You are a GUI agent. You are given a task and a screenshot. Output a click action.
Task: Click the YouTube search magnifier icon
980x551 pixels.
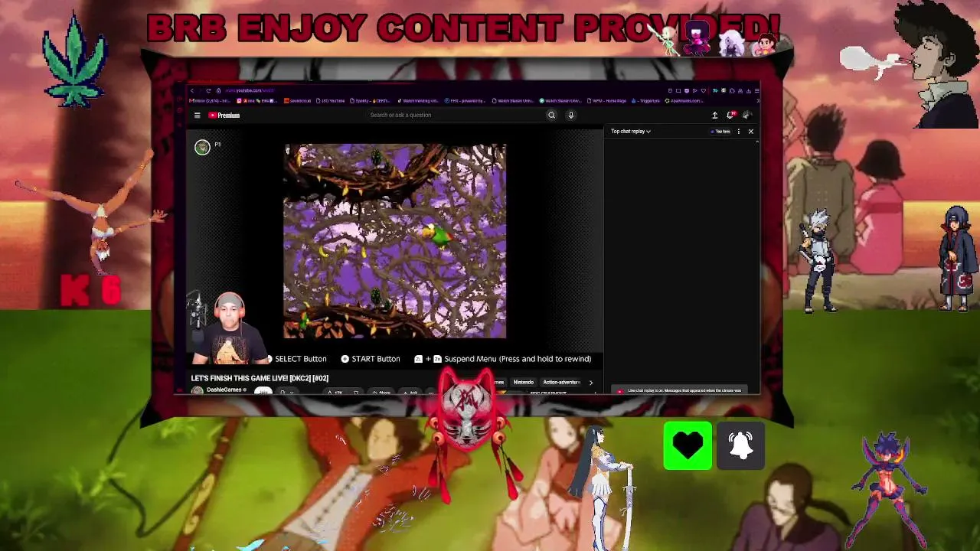tap(551, 116)
